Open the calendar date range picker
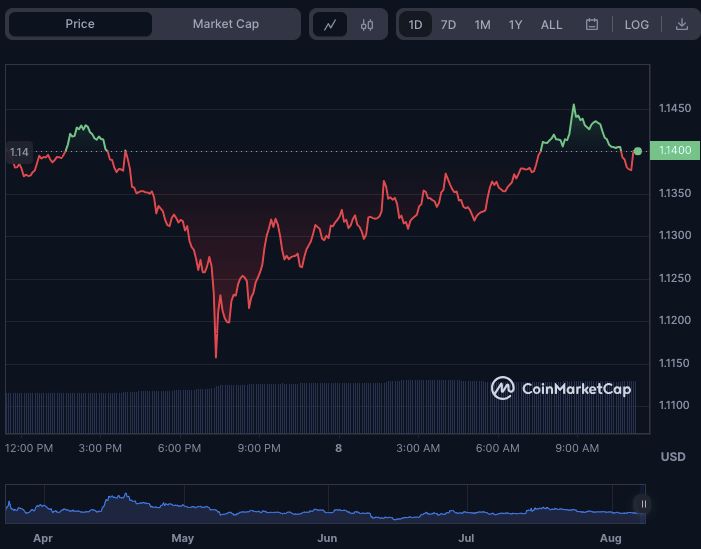The image size is (701, 549). coord(591,24)
